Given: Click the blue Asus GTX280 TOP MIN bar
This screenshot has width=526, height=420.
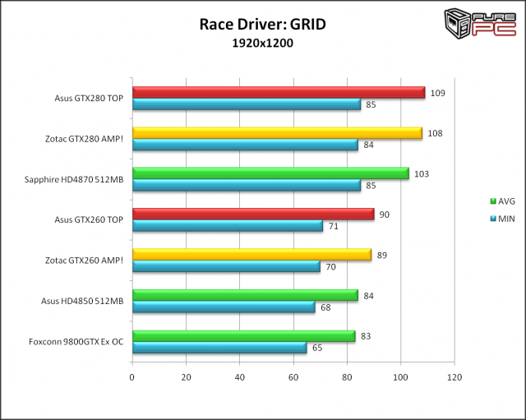Looking at the screenshot, I should [247, 104].
